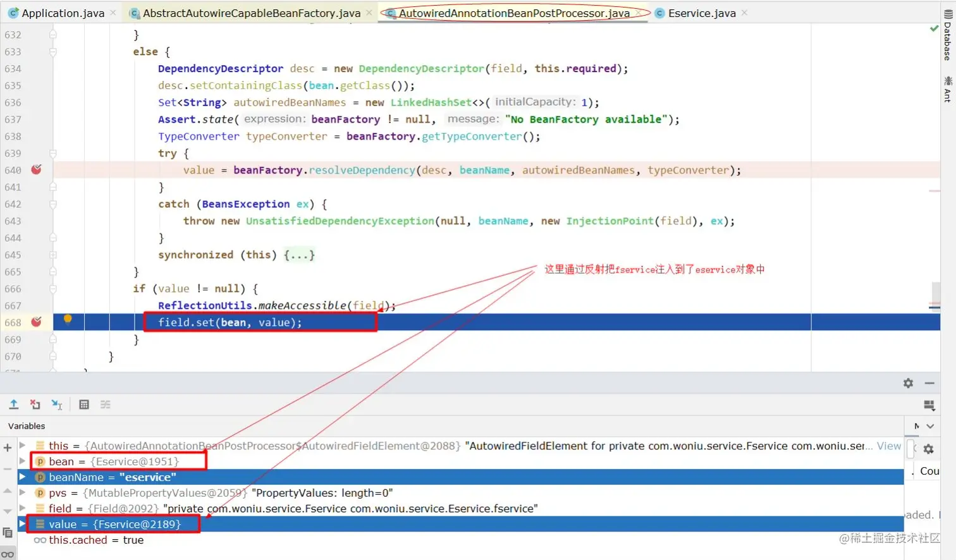Toggle show watches glasses icon
The width and height of the screenshot is (956, 560).
pyautogui.click(x=8, y=554)
